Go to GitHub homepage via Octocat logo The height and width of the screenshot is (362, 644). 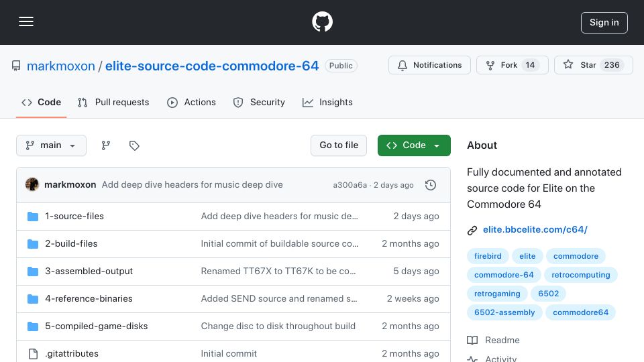coord(322,21)
